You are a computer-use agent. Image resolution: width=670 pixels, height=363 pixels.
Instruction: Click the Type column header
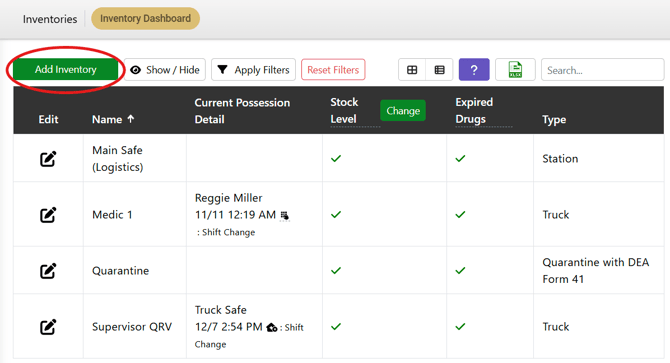(x=554, y=120)
